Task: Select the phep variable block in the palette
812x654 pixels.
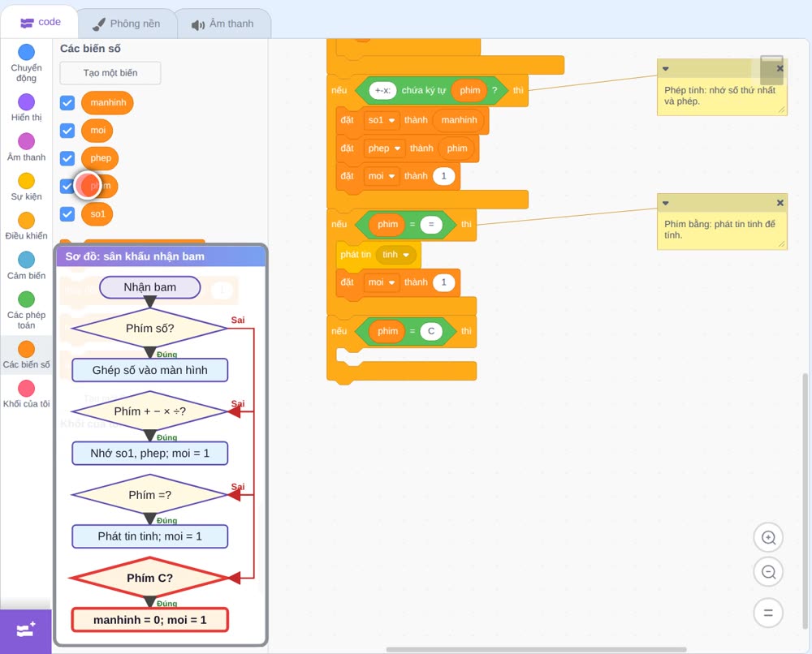Action: tap(100, 158)
